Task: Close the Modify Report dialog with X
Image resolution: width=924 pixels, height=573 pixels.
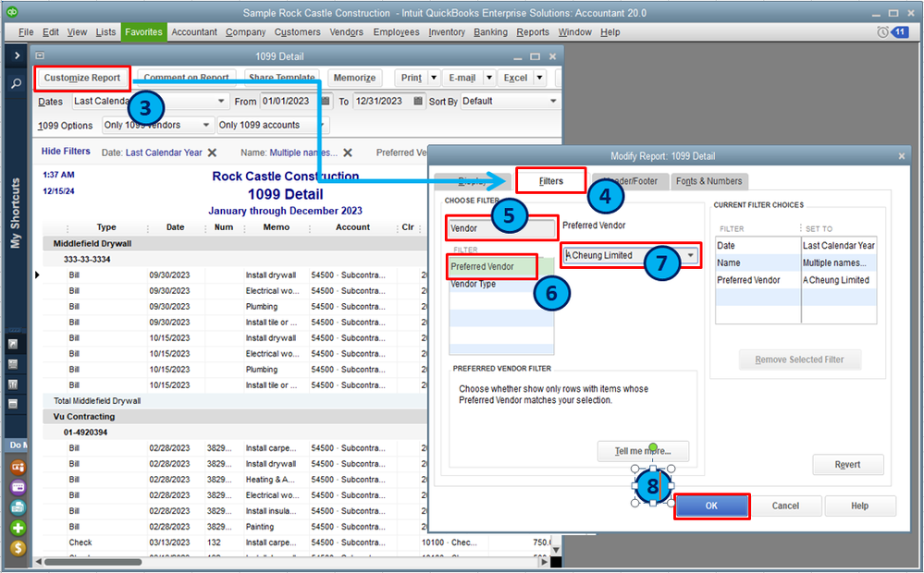Action: pos(901,156)
